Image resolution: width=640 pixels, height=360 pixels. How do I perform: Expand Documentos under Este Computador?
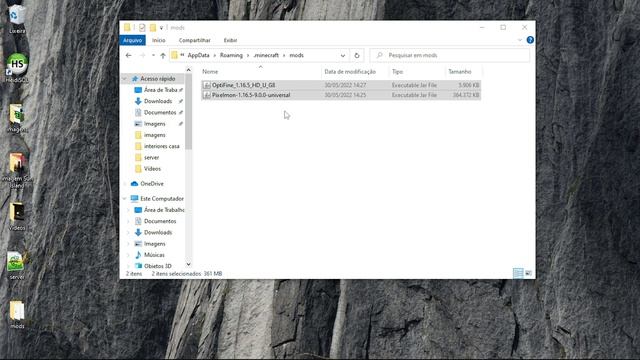point(129,221)
